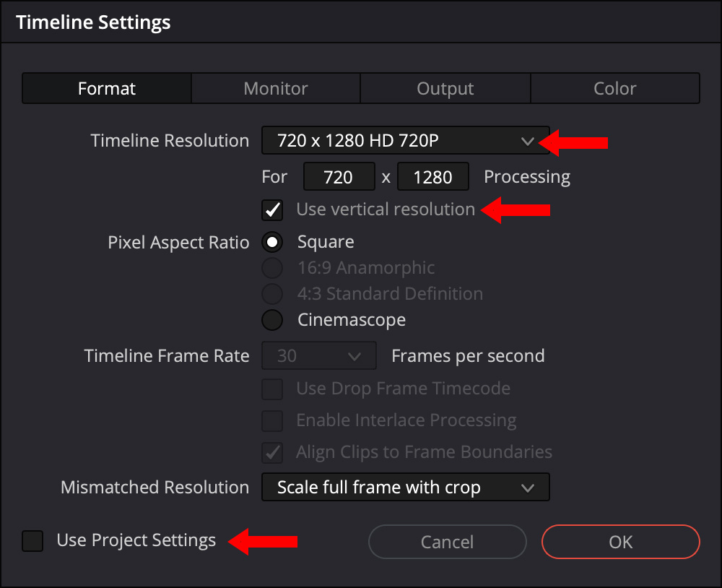The height and width of the screenshot is (588, 722).
Task: Check Use Drop Frame Timecode
Action: coord(271,389)
